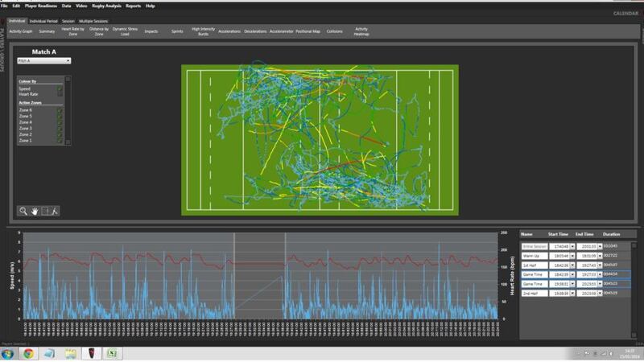This screenshot has height=362, width=644.
Task: Open Google Chrome from the taskbar
Action: [x=29, y=353]
